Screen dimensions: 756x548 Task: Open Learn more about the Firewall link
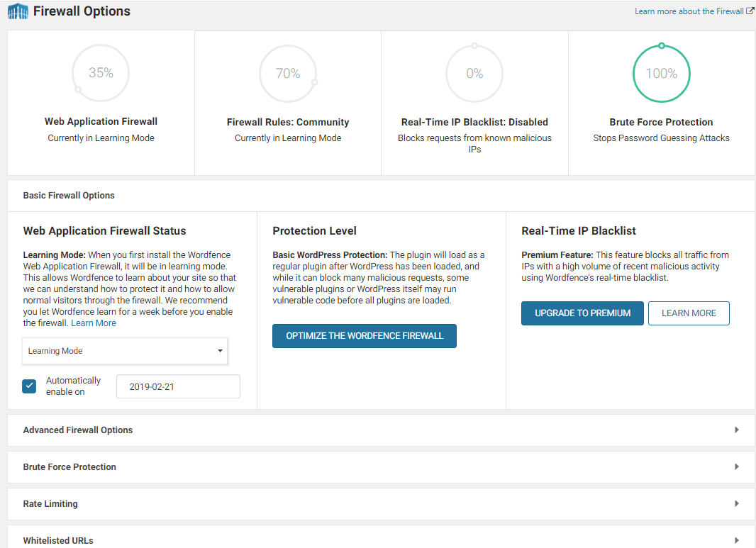click(x=689, y=11)
